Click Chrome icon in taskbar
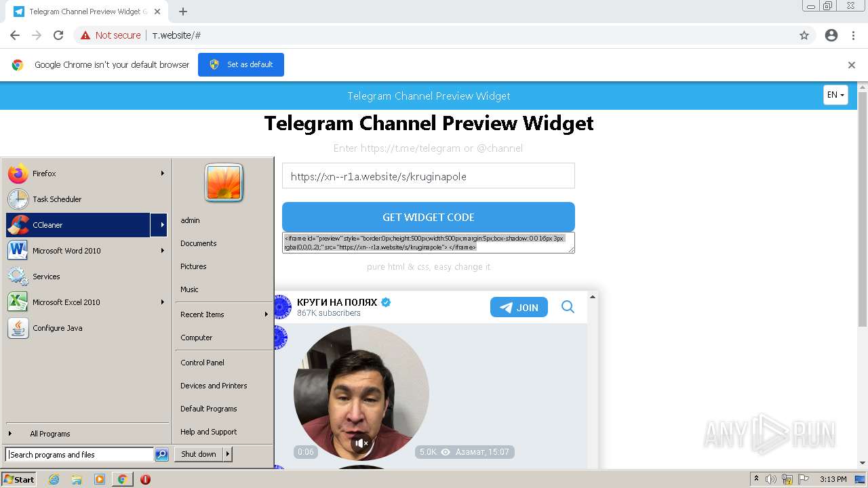The height and width of the screenshot is (488, 868). point(122,479)
